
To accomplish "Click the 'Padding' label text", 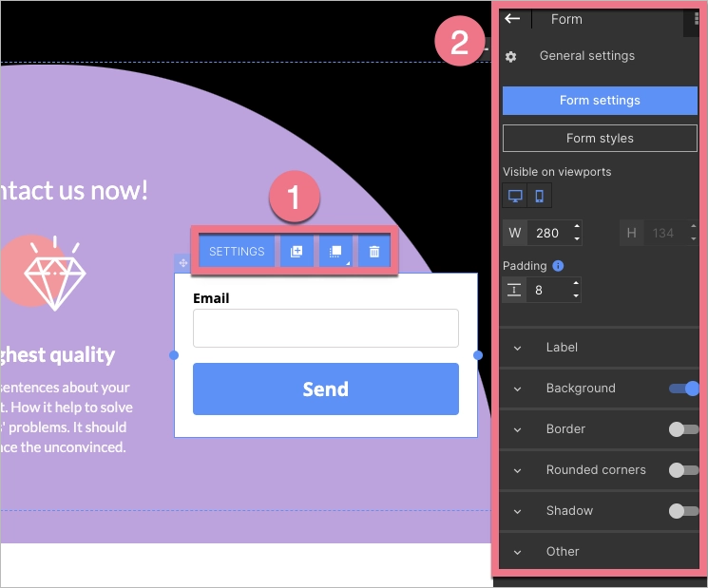I will tap(525, 266).
